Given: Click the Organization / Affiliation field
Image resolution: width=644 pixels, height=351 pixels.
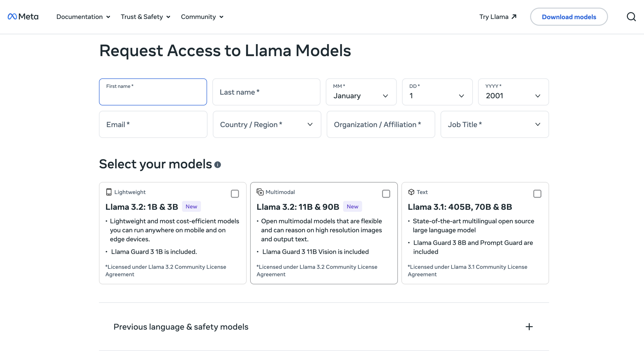Looking at the screenshot, I should pyautogui.click(x=381, y=124).
